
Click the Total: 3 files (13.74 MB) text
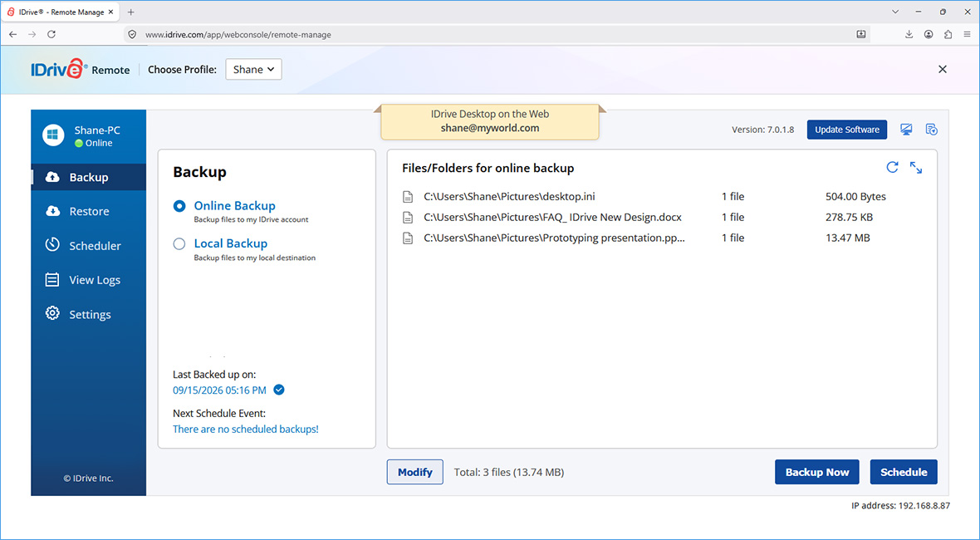coord(509,472)
